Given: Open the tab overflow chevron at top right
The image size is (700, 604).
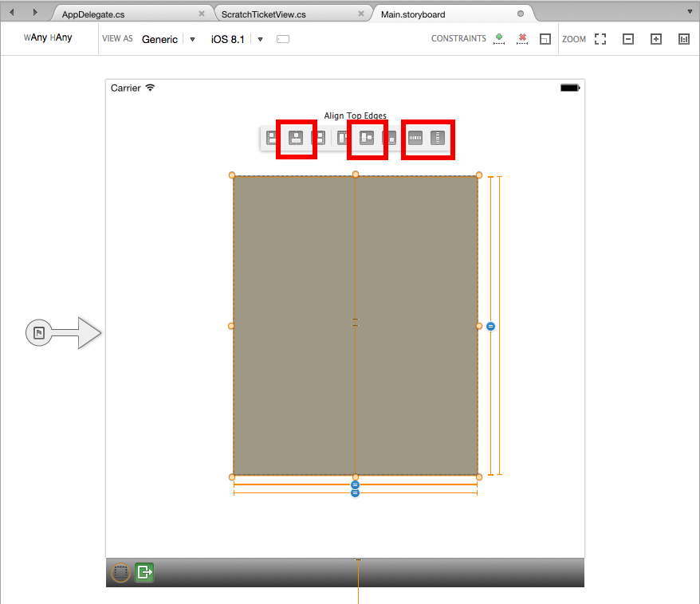Looking at the screenshot, I should [689, 11].
